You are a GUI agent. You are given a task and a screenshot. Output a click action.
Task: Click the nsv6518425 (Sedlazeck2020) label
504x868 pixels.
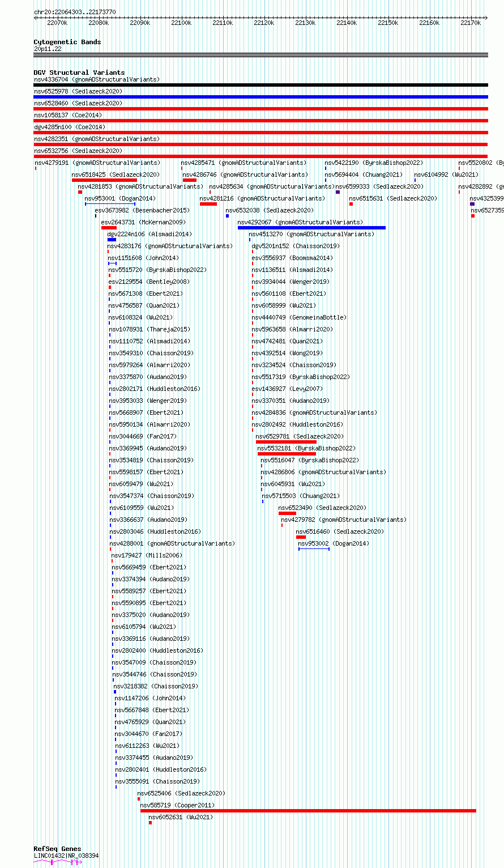point(116,175)
